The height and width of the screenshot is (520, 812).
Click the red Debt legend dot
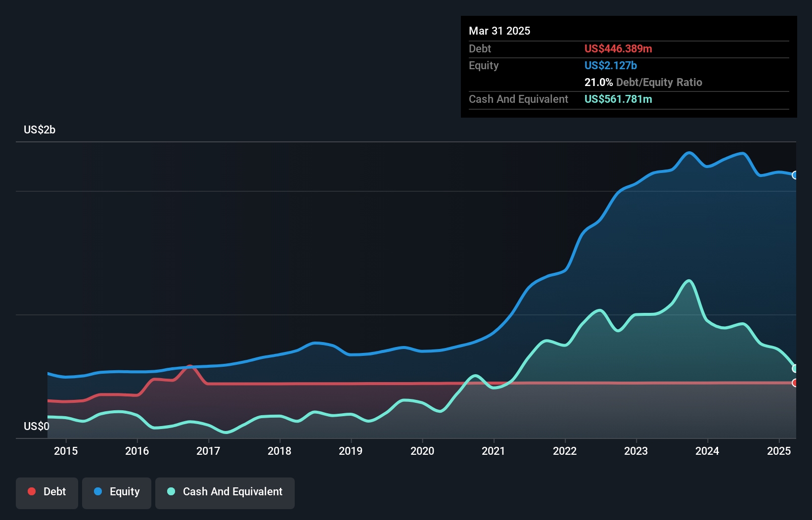(x=32, y=491)
